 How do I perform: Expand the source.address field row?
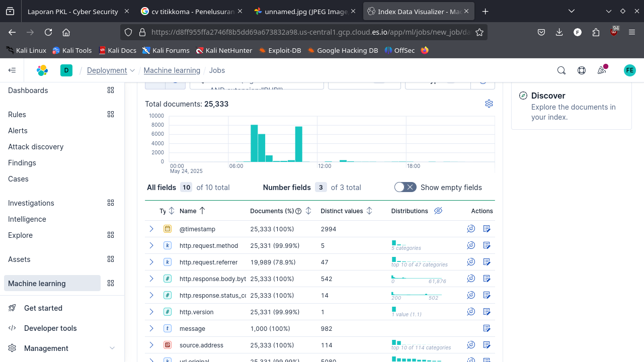(151, 345)
